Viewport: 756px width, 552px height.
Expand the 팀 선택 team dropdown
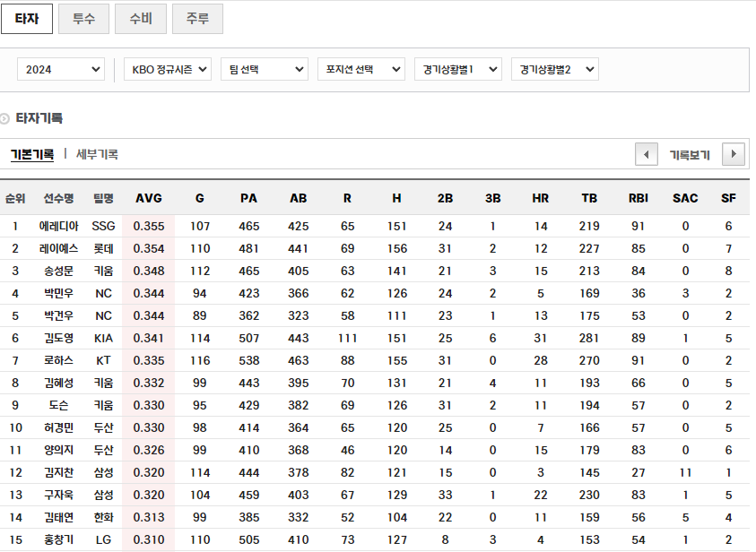(x=264, y=68)
